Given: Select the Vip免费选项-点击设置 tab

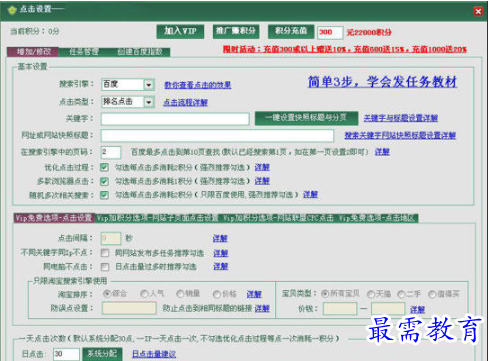Looking at the screenshot, I should point(54,218).
